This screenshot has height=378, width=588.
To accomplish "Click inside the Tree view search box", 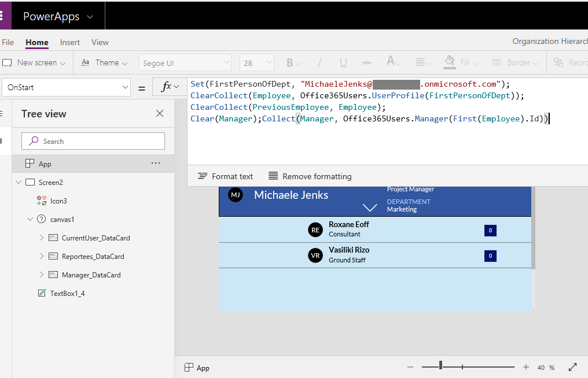I will pyautogui.click(x=93, y=140).
